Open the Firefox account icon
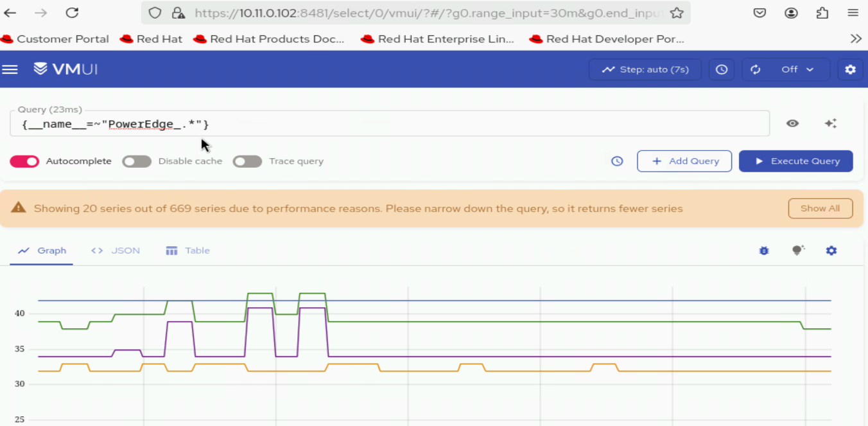The height and width of the screenshot is (426, 868). (791, 13)
